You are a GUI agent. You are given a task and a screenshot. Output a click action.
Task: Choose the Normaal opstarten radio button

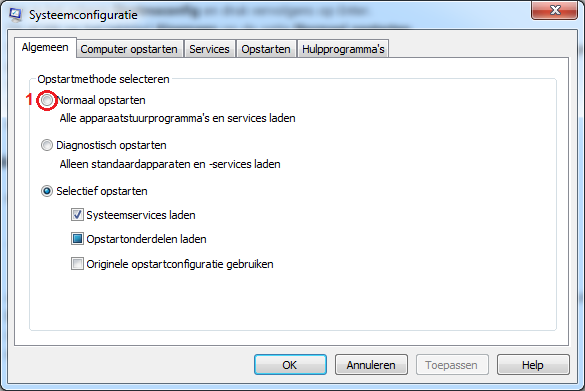coord(47,100)
